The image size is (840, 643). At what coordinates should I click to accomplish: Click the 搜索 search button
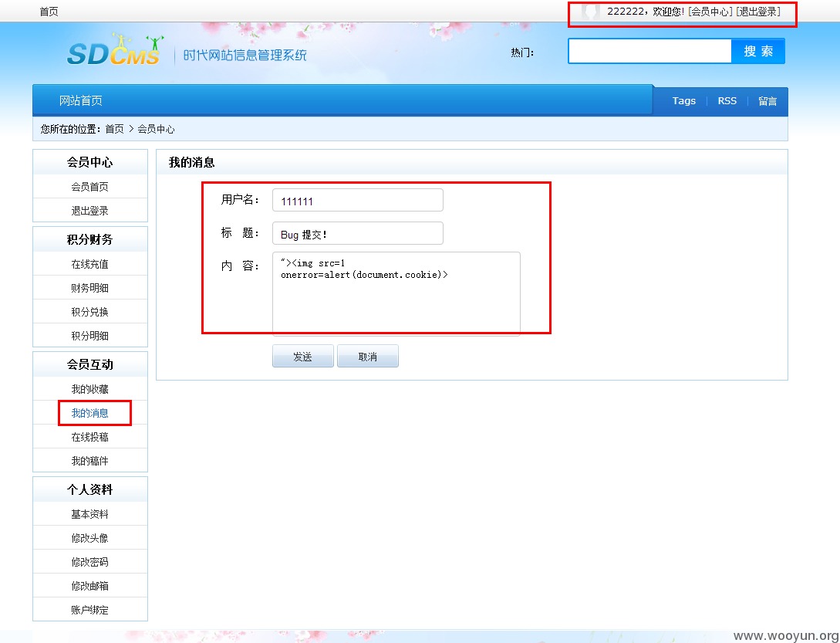758,50
